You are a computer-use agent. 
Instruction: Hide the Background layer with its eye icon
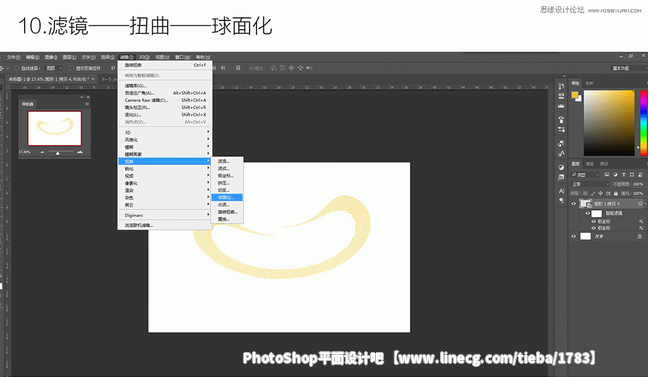(574, 236)
